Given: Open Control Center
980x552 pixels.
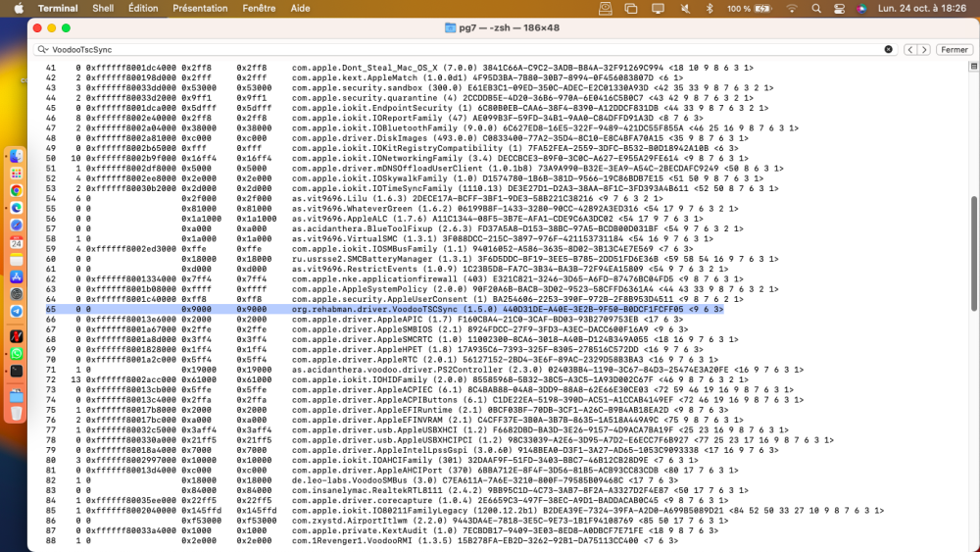Looking at the screenshot, I should 839,8.
